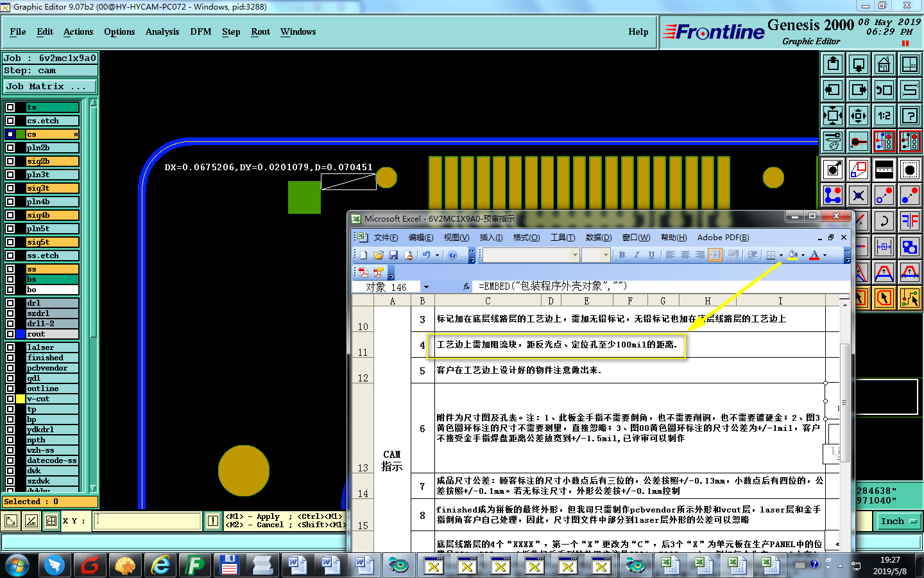Screen dimensions: 924x578
Task: Open the DFM menu
Action: tap(201, 31)
